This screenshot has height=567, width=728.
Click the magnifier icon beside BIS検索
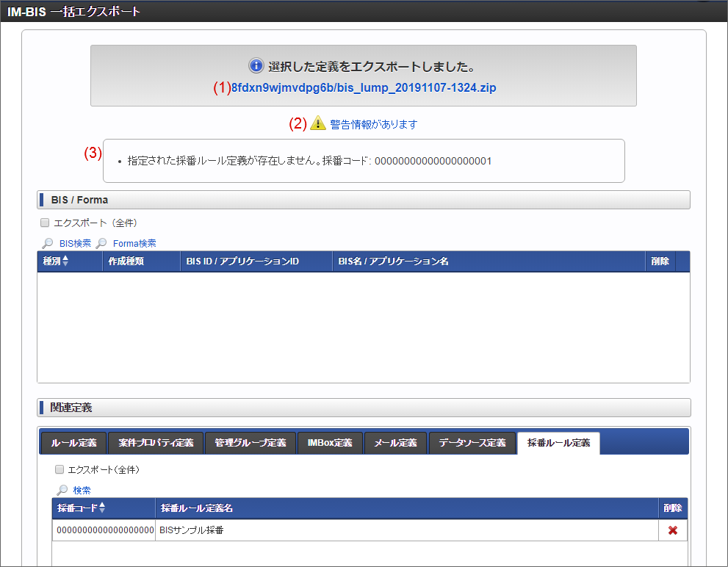(47, 243)
